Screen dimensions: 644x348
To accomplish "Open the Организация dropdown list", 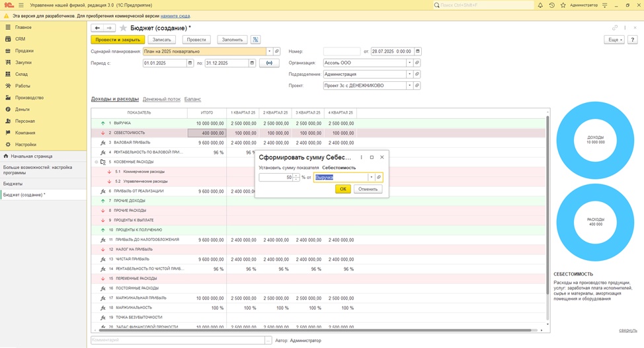I will tap(409, 63).
